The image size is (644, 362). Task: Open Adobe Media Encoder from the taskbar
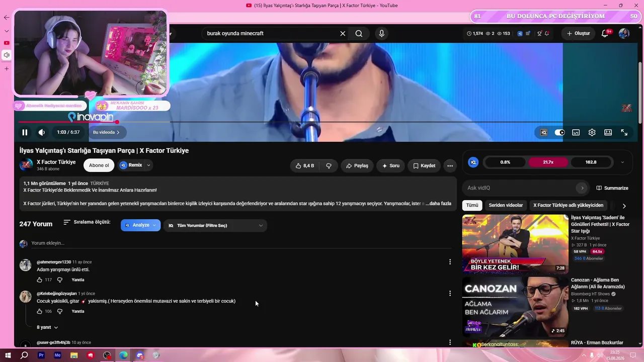(58, 355)
